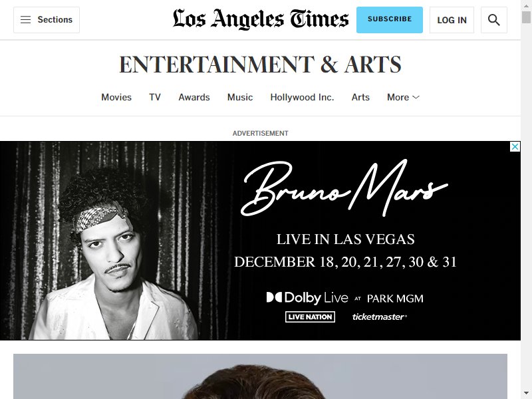
Task: Open the Movies section
Action: pyautogui.click(x=116, y=97)
